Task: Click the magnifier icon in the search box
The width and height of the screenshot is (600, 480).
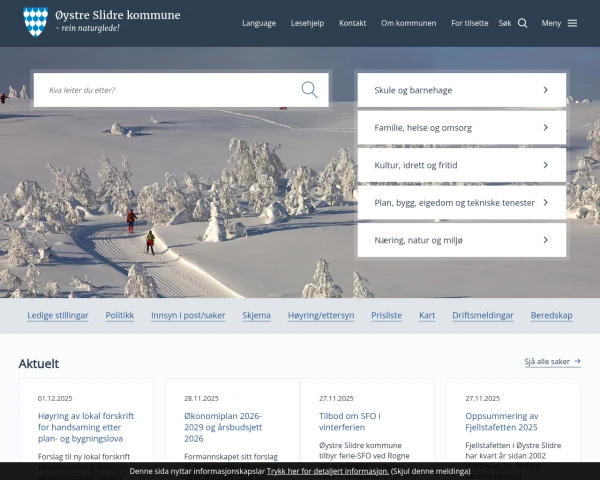Action: (x=309, y=90)
